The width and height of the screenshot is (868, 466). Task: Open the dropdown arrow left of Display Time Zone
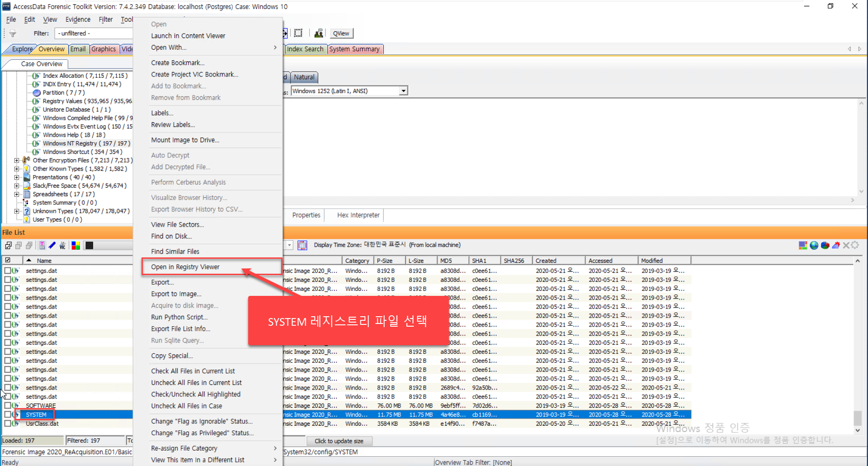tap(289, 245)
